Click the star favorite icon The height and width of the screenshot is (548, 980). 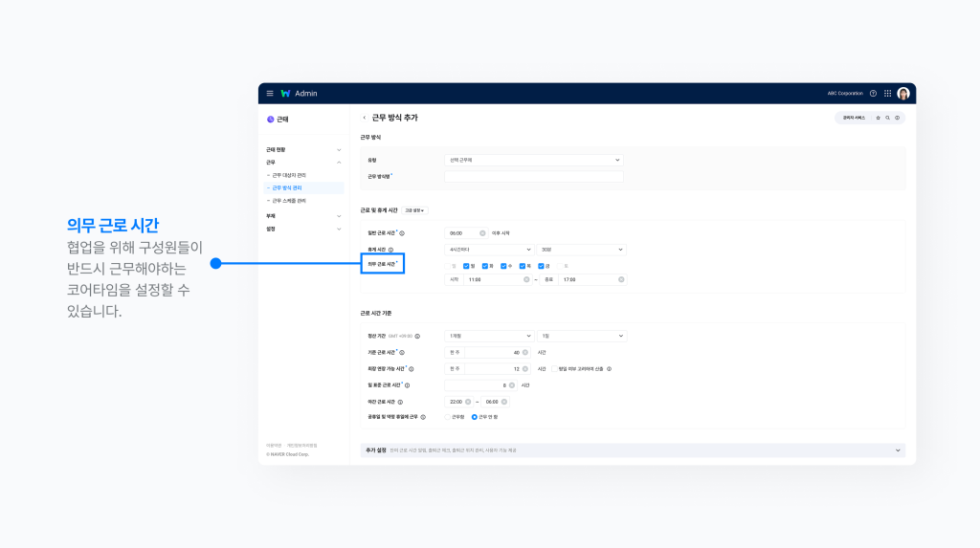pos(878,118)
